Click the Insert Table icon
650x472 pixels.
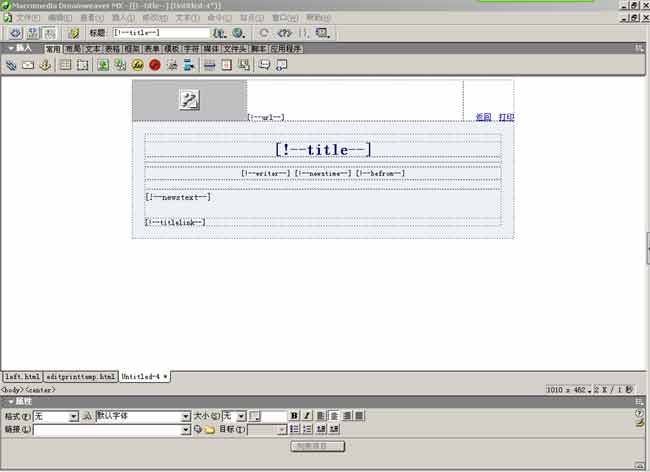coord(65,65)
